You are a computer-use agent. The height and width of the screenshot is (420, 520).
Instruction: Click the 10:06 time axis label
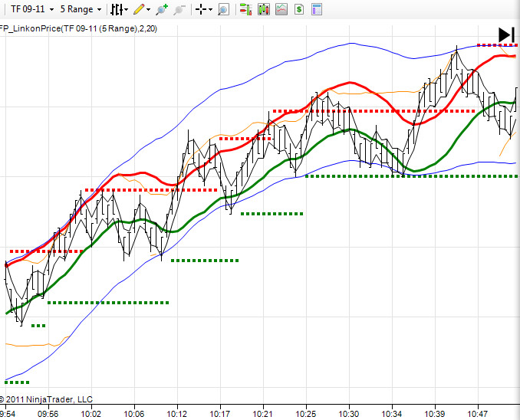point(134,414)
